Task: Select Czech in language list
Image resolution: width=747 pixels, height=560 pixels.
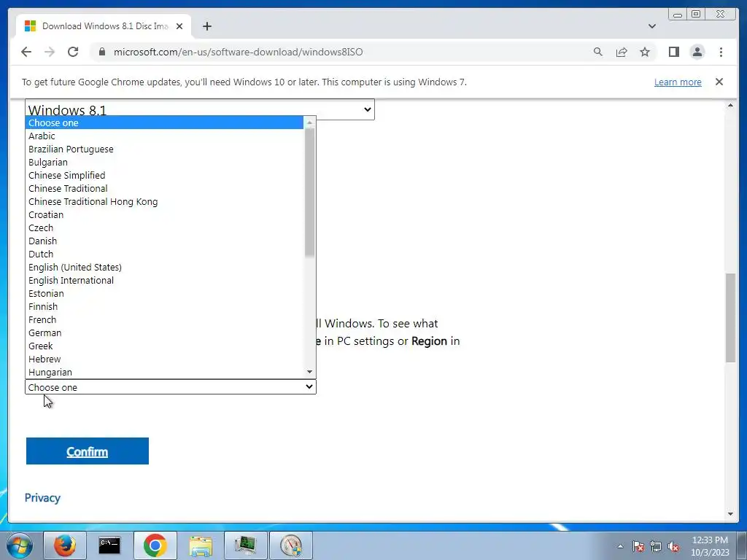Action: click(x=164, y=227)
